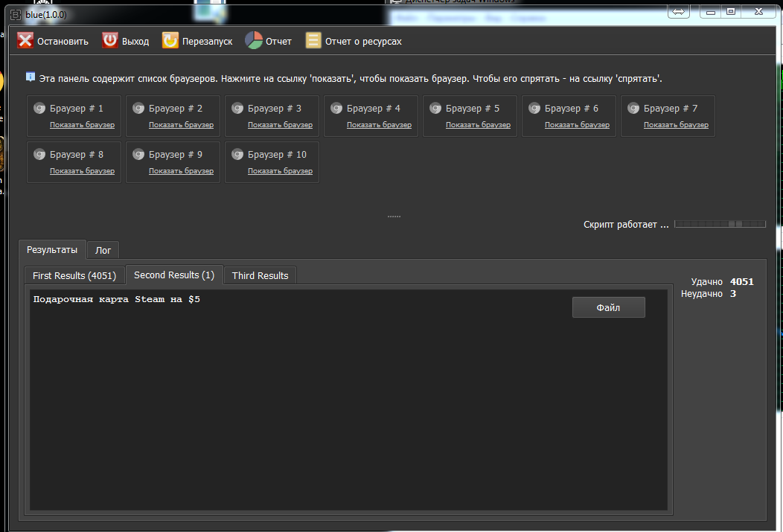Click the Браузер # 8 browser icon
Image resolution: width=783 pixels, height=532 pixels.
click(x=39, y=155)
